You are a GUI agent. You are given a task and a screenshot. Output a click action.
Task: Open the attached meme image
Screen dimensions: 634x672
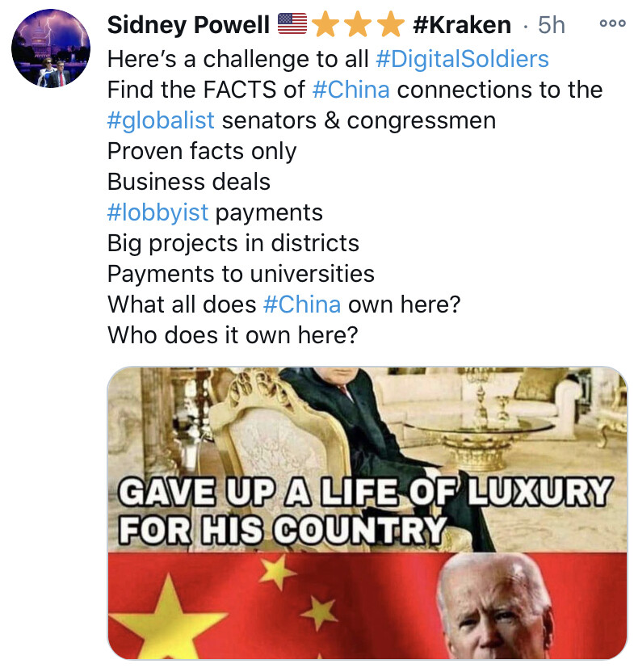tap(367, 513)
